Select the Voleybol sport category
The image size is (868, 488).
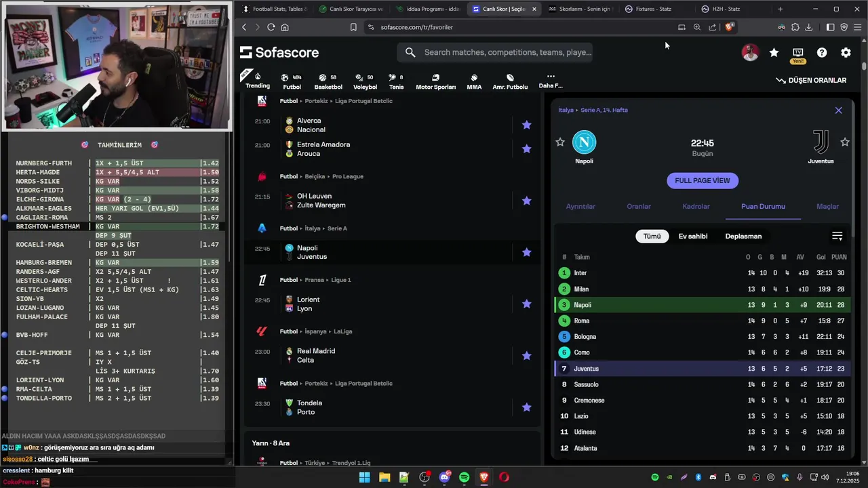point(365,81)
